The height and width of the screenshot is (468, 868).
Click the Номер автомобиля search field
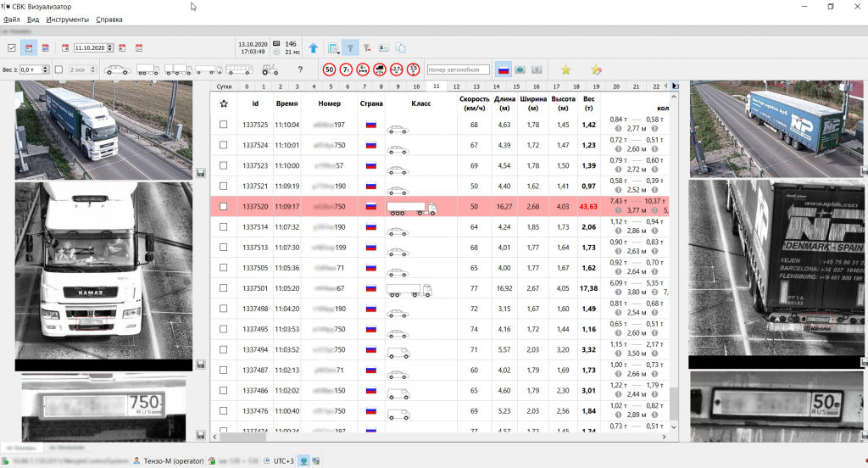click(458, 70)
